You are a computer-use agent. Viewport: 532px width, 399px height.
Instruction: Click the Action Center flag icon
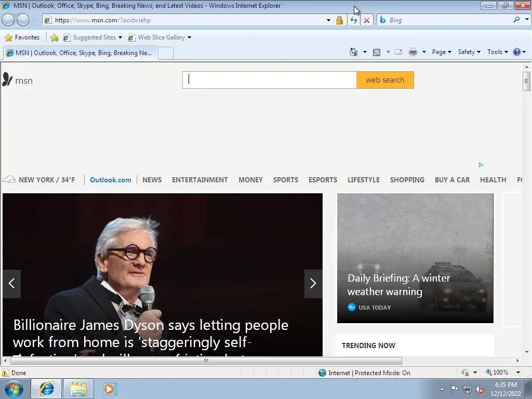454,389
